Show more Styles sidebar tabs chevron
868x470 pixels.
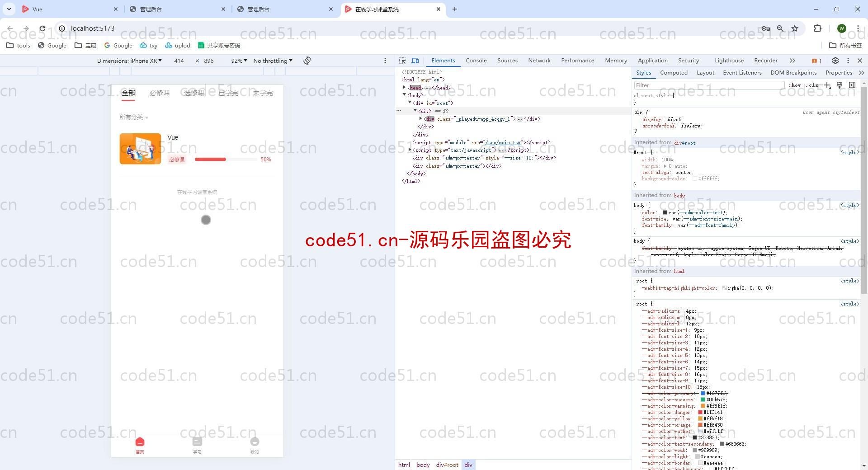click(x=861, y=73)
